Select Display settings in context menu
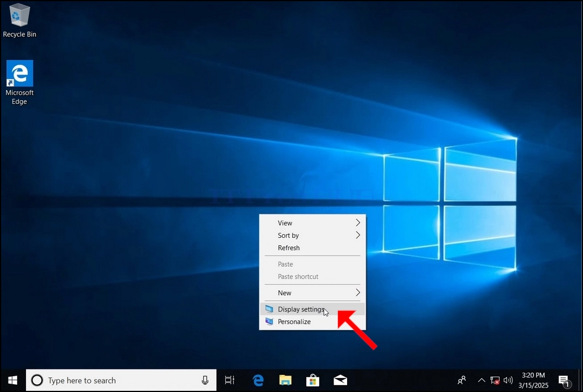The image size is (583, 392). click(312, 309)
